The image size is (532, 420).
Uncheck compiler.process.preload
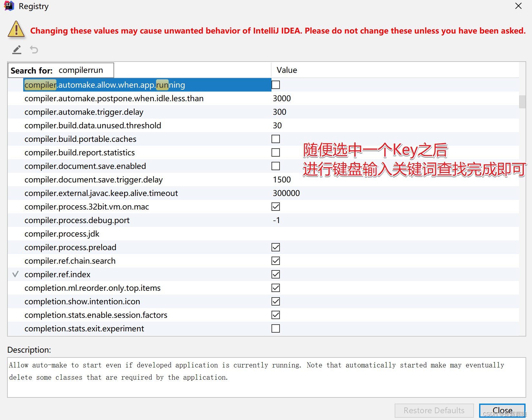point(276,247)
